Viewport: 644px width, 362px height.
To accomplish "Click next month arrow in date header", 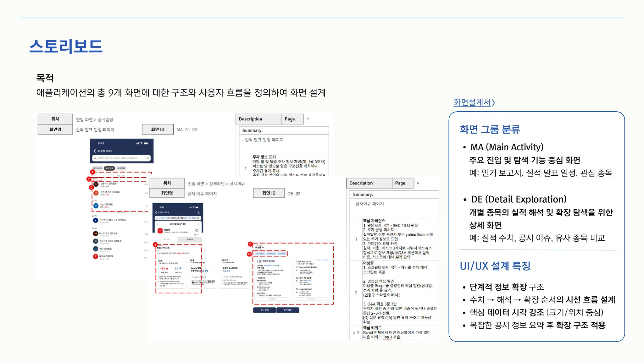I will pos(199,224).
